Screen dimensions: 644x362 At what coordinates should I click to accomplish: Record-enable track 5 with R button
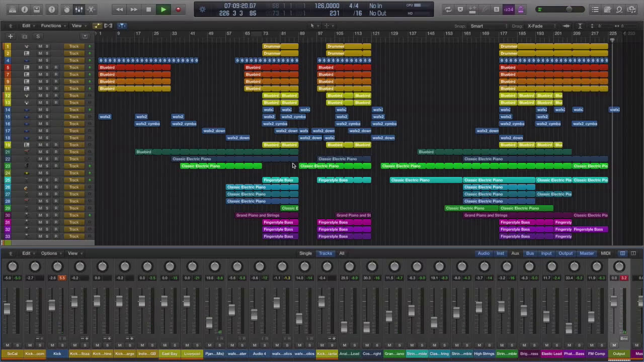point(56,67)
